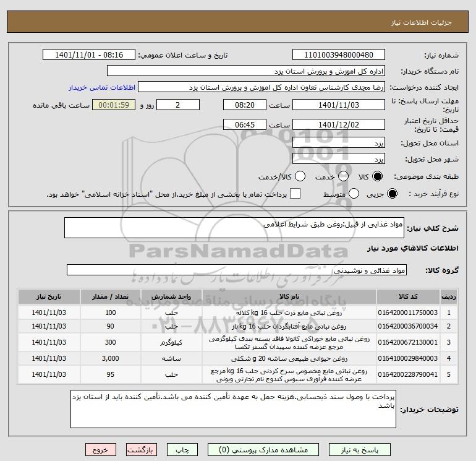Click the بازگشت back button
The image size is (476, 461).
(142, 450)
